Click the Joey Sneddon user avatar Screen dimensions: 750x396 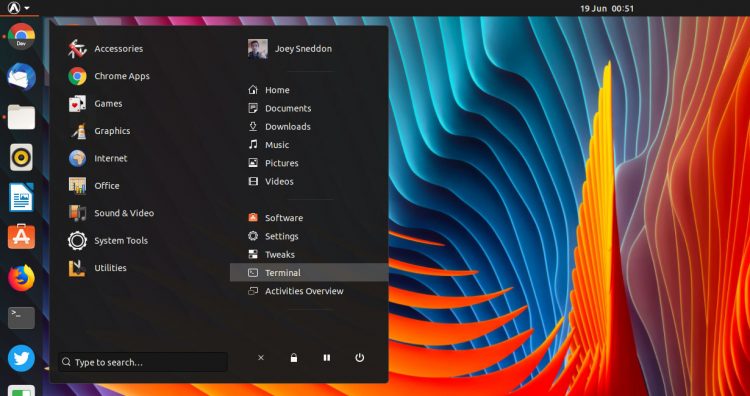tap(258, 49)
